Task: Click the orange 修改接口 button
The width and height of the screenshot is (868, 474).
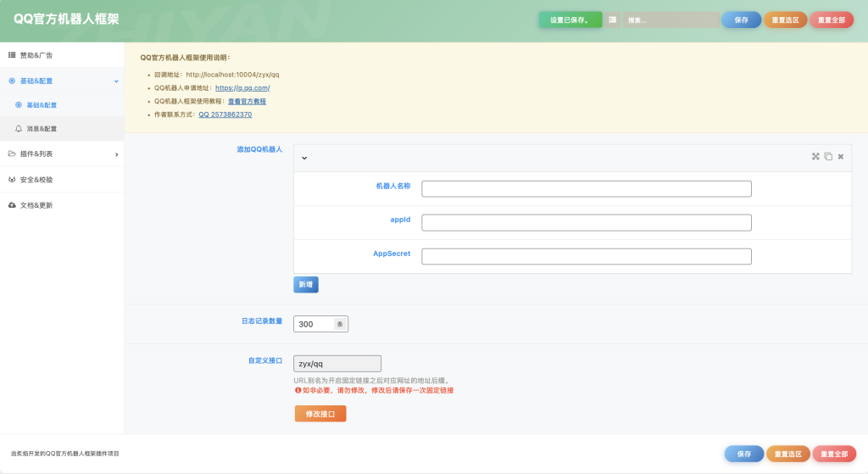Action: (x=320, y=414)
